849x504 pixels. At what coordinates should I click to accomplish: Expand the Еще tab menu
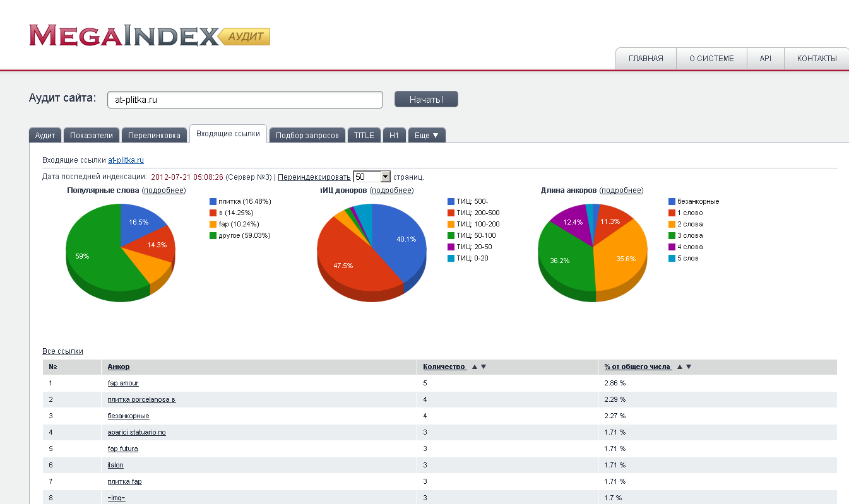(427, 134)
